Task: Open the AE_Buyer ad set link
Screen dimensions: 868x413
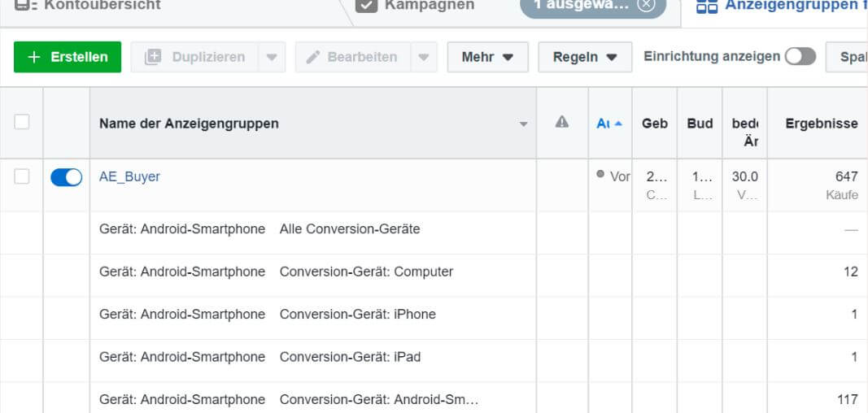Action: pyautogui.click(x=129, y=176)
